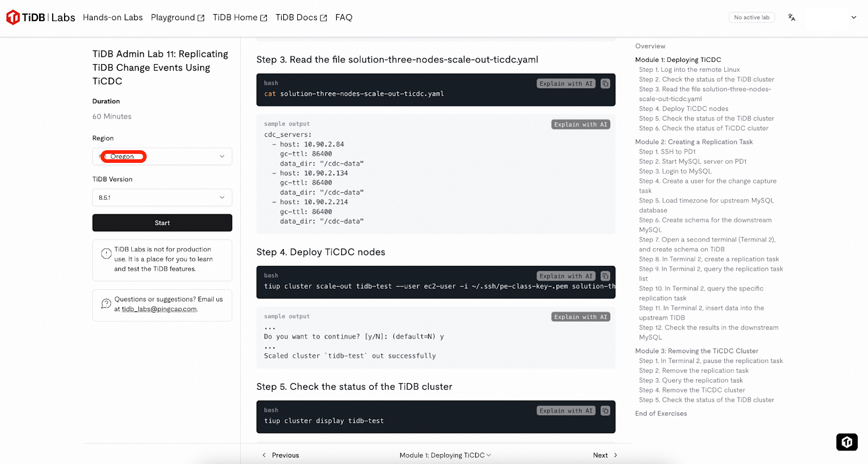868x464 pixels.
Task: Email tidb_labs@pingcap.com link
Action: [x=159, y=309]
